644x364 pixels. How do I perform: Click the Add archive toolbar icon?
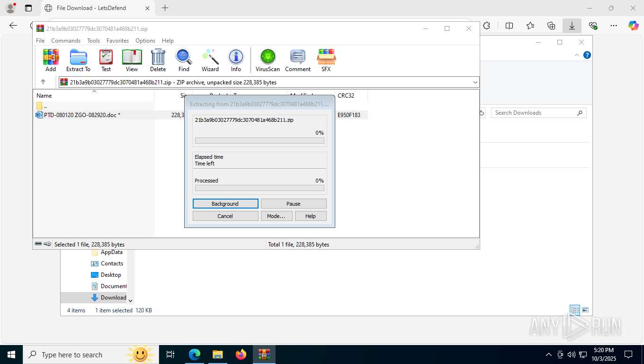point(51,60)
